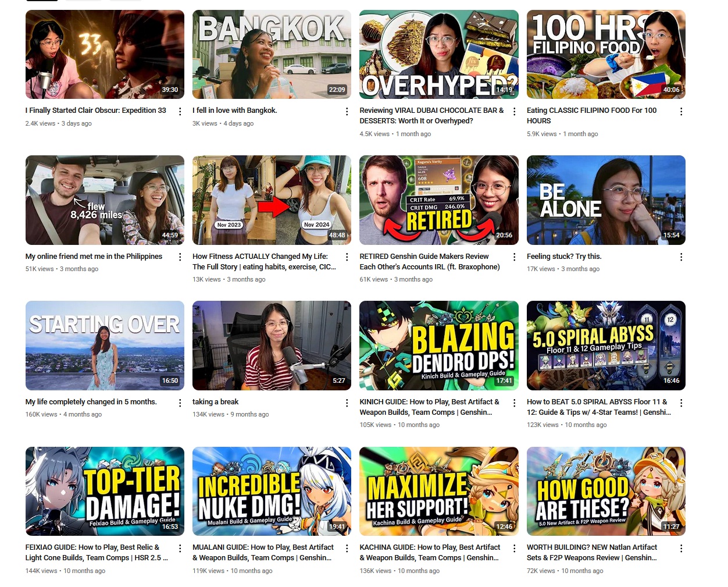Click '134K views • 9 months ago' text
This screenshot has height=587, width=728.
231,414
